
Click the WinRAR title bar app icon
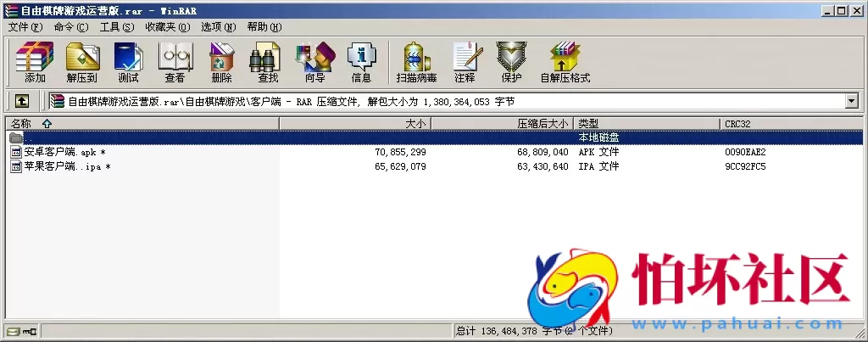click(x=10, y=10)
